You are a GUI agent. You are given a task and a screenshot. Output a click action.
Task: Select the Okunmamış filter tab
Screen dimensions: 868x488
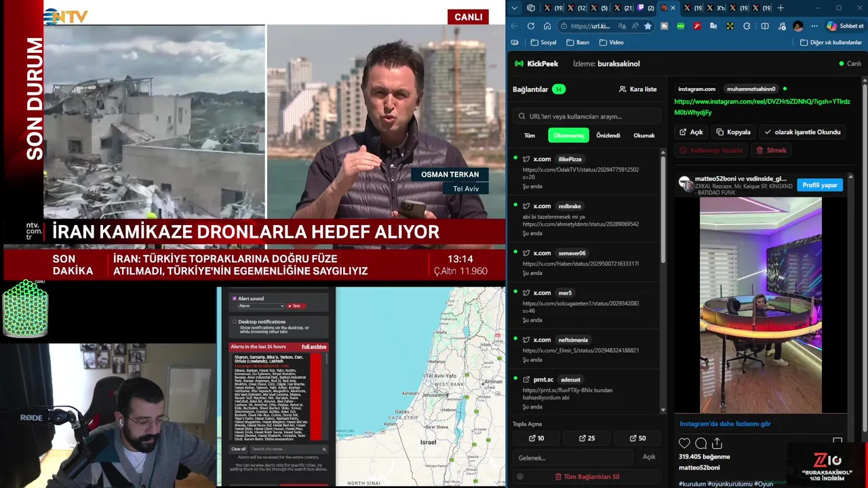pos(568,135)
